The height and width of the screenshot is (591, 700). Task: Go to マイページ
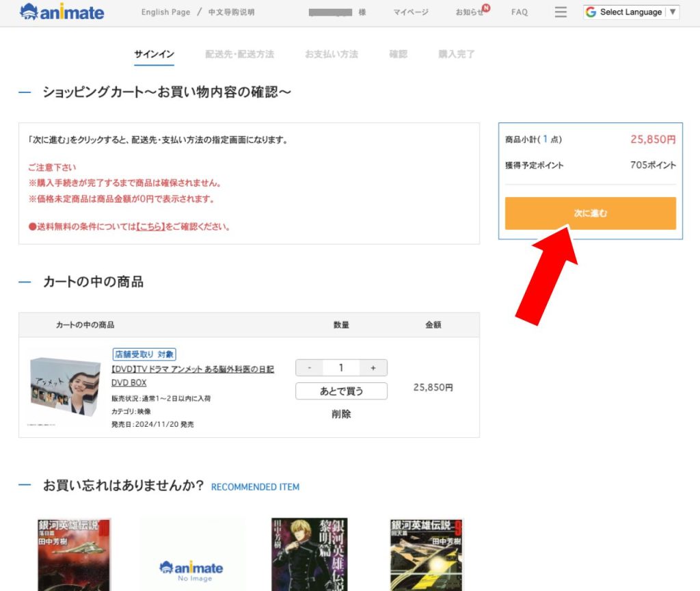(411, 12)
